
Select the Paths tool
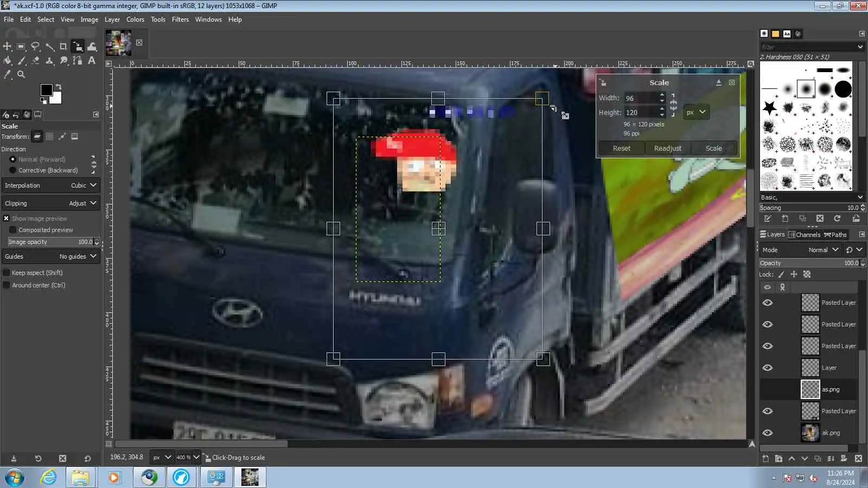tap(78, 61)
